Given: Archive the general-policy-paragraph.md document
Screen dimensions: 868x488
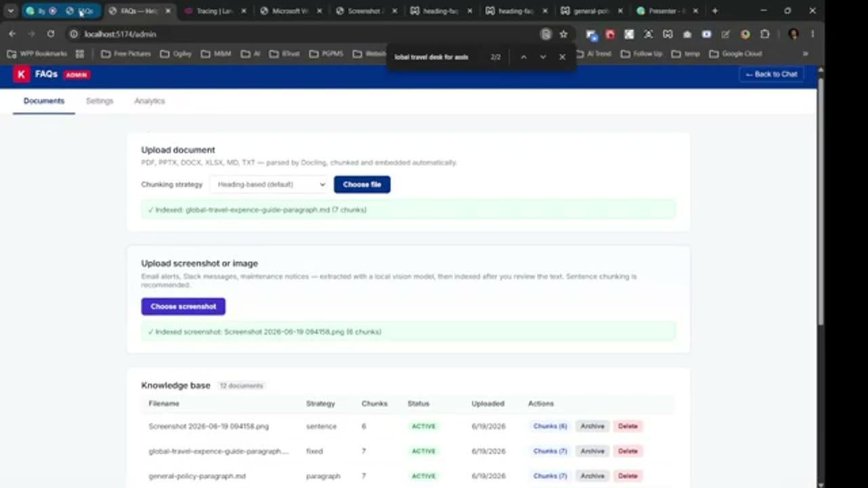Looking at the screenshot, I should point(592,476).
